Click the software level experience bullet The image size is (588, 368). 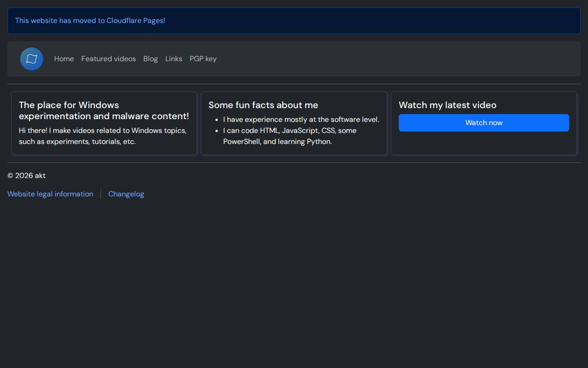tap(301, 120)
